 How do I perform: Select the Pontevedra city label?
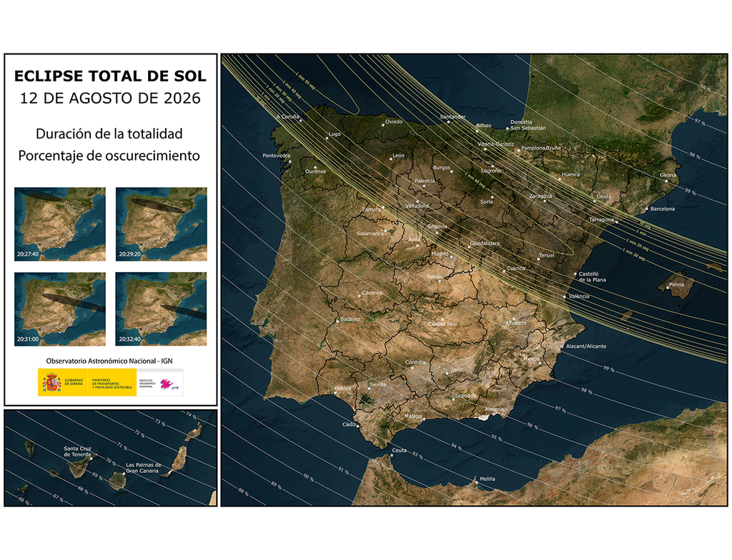(x=277, y=156)
